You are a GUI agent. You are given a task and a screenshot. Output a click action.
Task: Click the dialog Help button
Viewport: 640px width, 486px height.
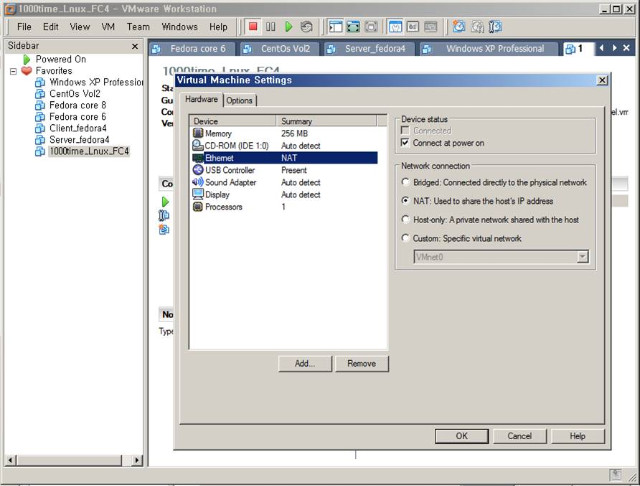(578, 436)
